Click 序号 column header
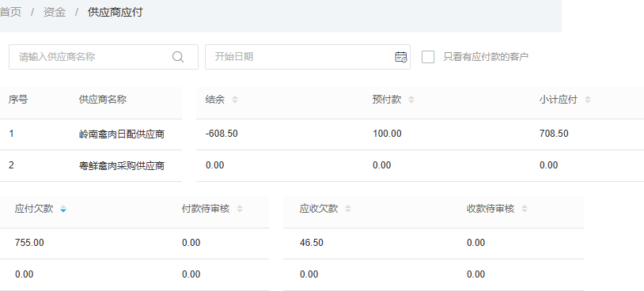 point(18,100)
